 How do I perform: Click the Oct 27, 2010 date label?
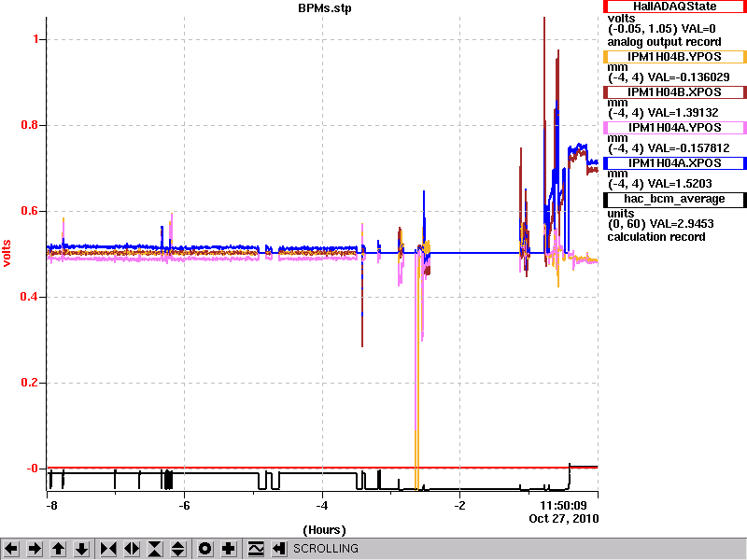[564, 519]
